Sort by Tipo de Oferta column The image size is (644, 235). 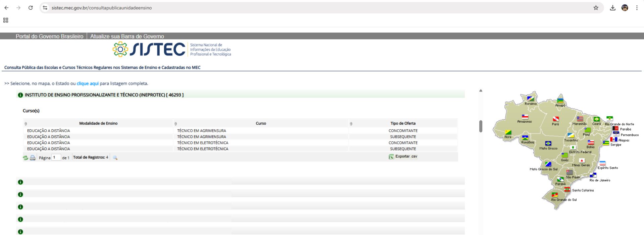click(403, 123)
